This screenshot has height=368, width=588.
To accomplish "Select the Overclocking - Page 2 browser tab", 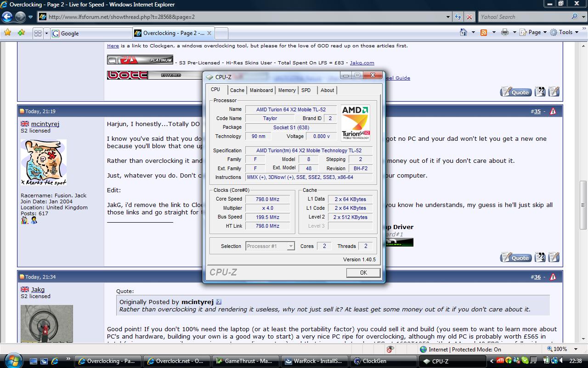I will click(173, 33).
